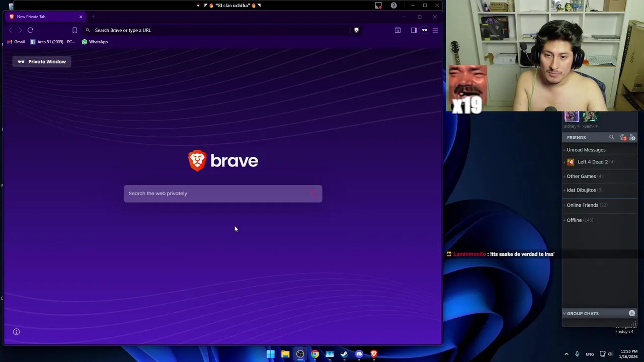Open the Photos app from the taskbar
The height and width of the screenshot is (362, 644).
(x=330, y=354)
